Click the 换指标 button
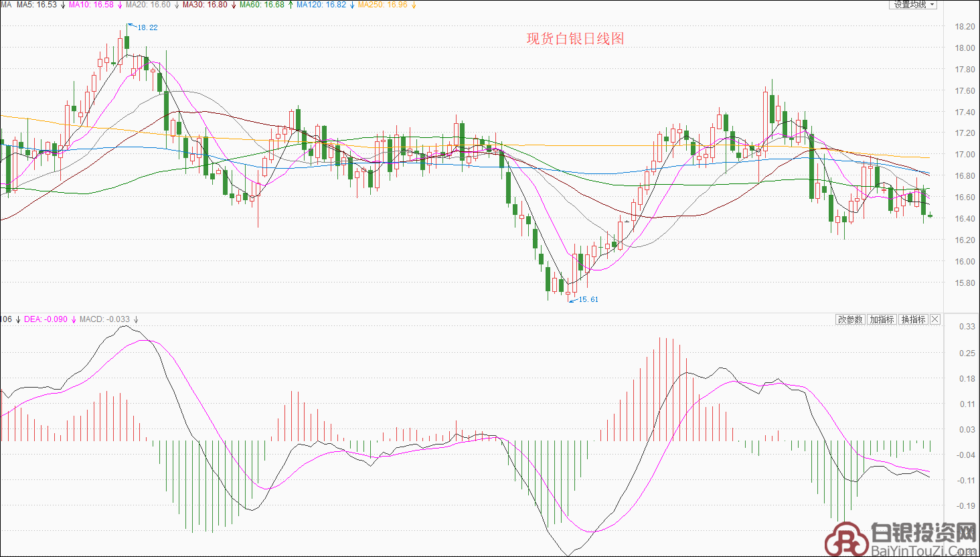980x557 pixels. pos(913,320)
